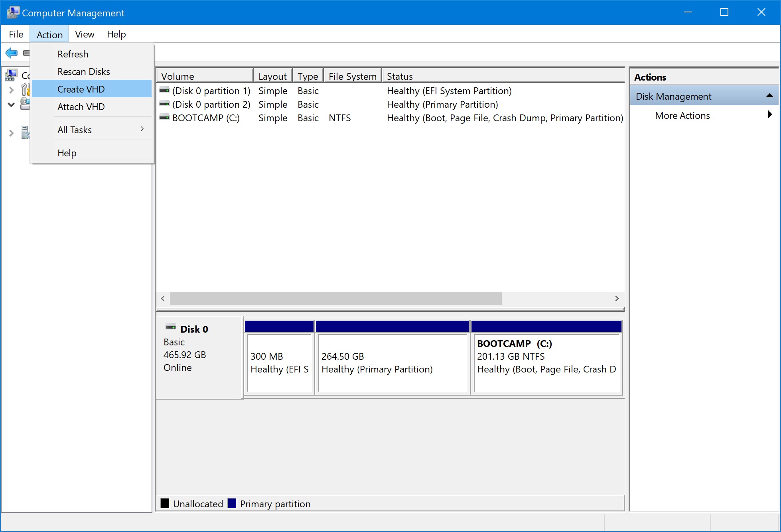The height and width of the screenshot is (532, 781).
Task: Open the View menu
Action: click(x=85, y=34)
